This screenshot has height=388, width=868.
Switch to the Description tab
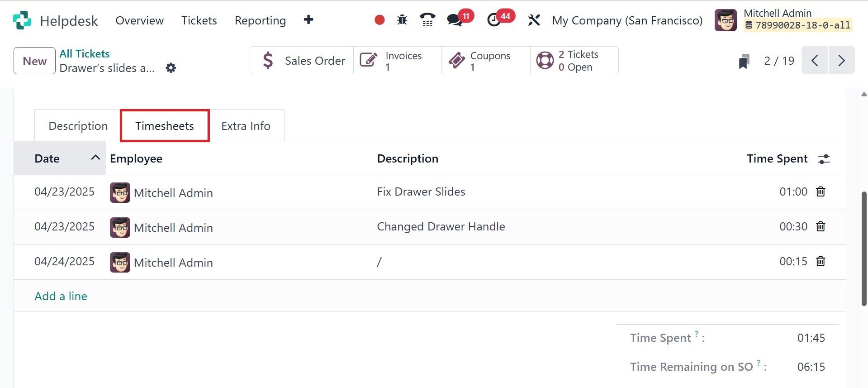[78, 126]
